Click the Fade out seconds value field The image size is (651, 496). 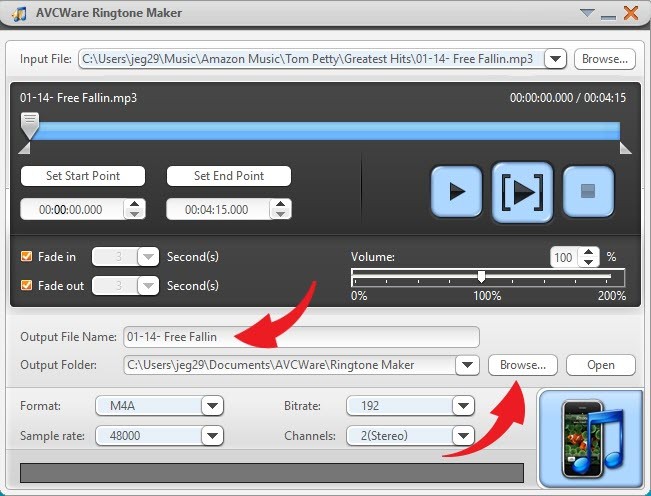(x=115, y=286)
